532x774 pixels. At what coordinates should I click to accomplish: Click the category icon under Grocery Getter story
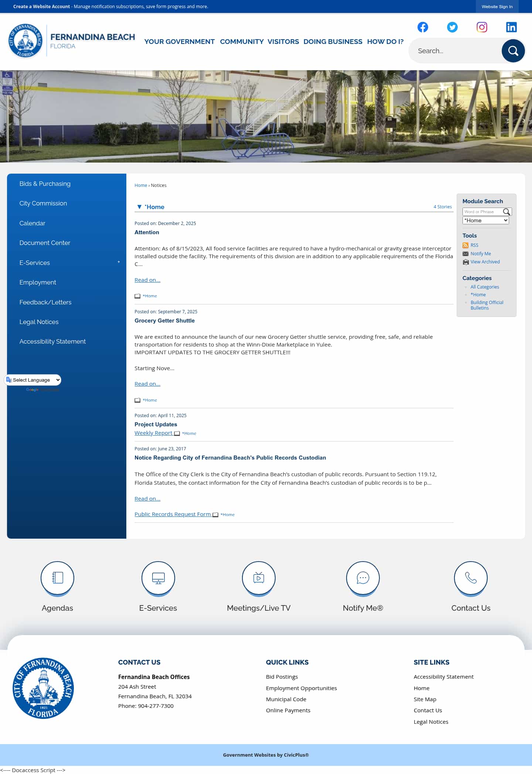click(x=137, y=400)
